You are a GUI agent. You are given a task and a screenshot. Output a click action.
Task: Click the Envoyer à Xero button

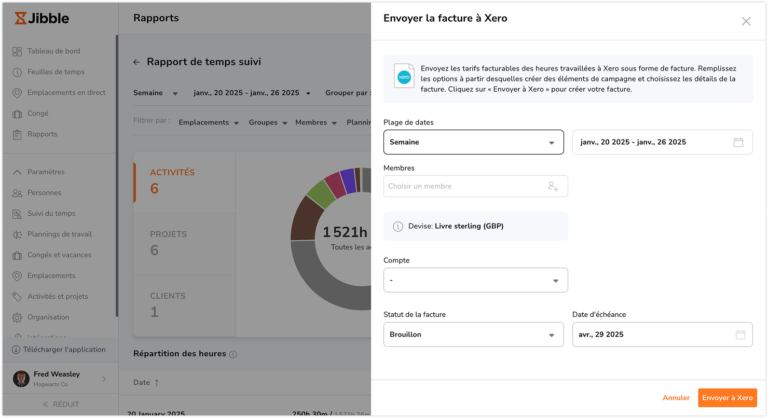[x=727, y=398]
